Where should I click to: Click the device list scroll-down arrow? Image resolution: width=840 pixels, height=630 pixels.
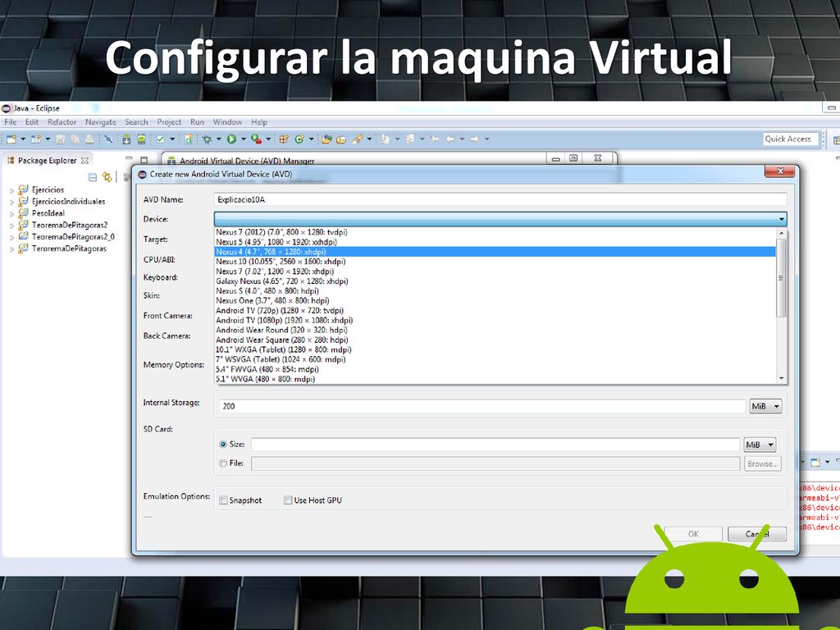[781, 378]
